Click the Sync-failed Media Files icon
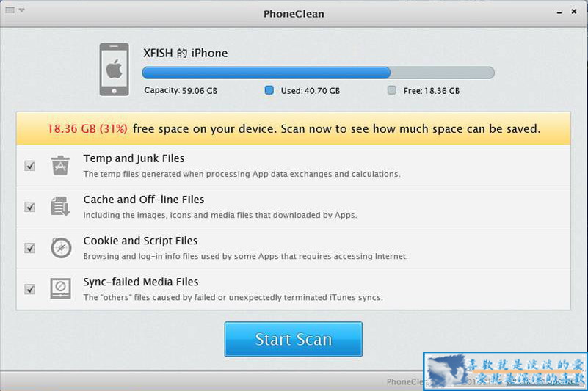Image resolution: width=588 pixels, height=391 pixels. (60, 288)
